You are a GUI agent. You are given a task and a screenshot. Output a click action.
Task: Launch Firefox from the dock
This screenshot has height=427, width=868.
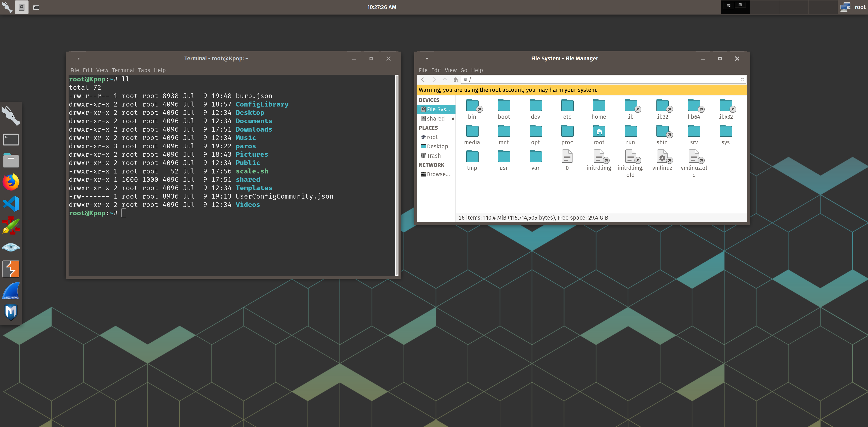[x=11, y=182]
